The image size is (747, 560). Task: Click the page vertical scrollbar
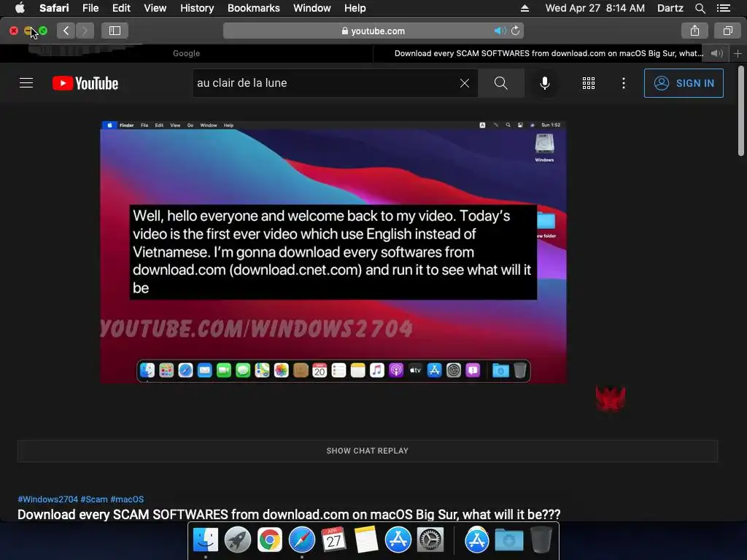(x=741, y=112)
